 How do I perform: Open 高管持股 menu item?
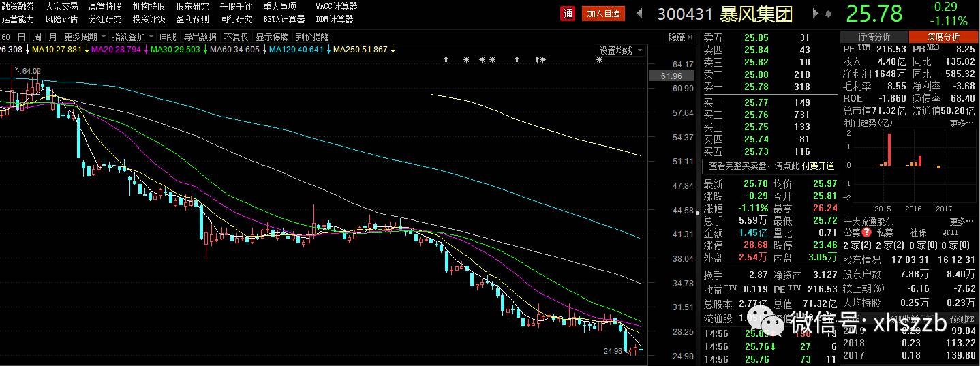click(x=105, y=6)
